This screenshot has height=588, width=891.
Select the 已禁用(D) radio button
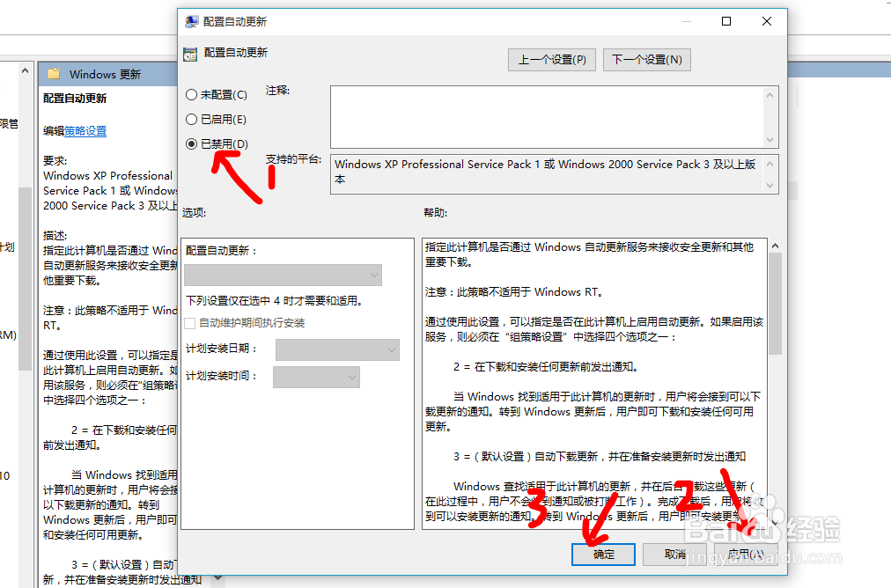click(192, 143)
